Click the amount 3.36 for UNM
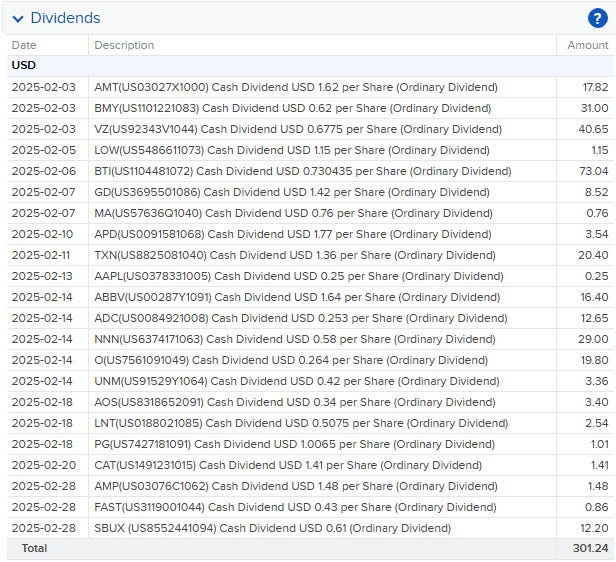The height and width of the screenshot is (562, 616). (597, 381)
